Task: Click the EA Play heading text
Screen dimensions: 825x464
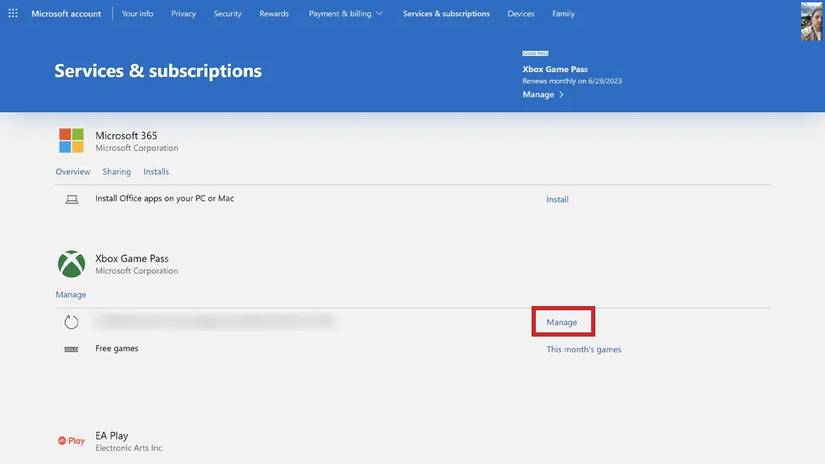Action: pyautogui.click(x=112, y=436)
